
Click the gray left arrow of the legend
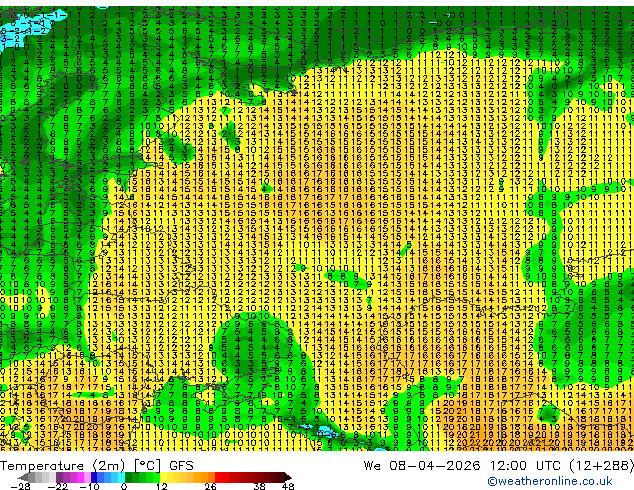pyautogui.click(x=23, y=477)
